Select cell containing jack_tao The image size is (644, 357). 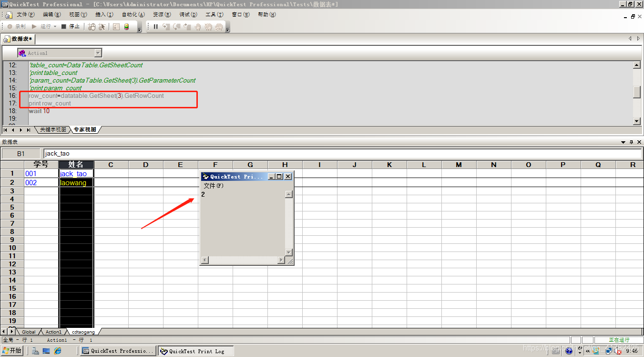pyautogui.click(x=76, y=174)
